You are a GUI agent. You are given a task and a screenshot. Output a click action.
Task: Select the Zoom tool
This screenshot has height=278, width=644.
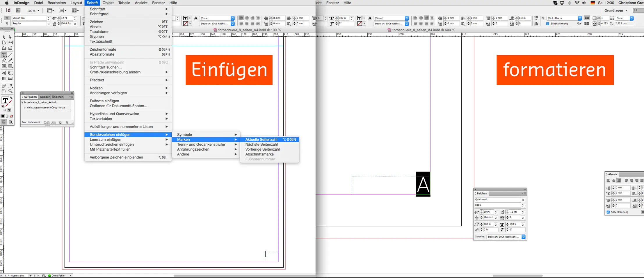pyautogui.click(x=10, y=90)
